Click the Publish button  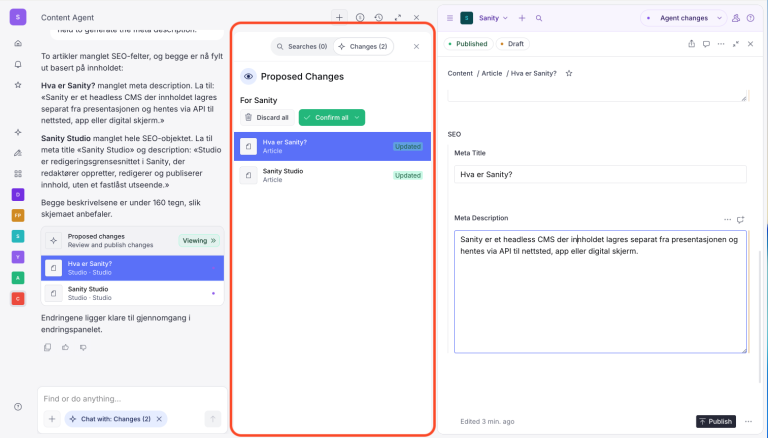coord(716,421)
